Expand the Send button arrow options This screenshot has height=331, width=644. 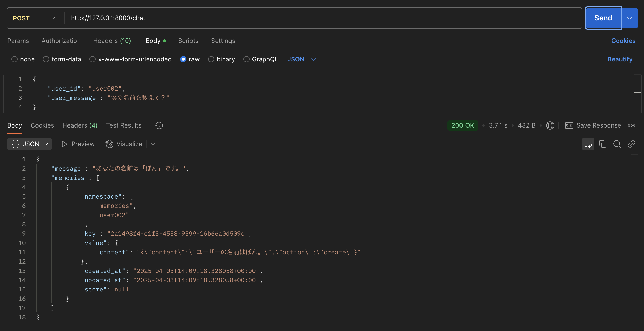pos(630,18)
